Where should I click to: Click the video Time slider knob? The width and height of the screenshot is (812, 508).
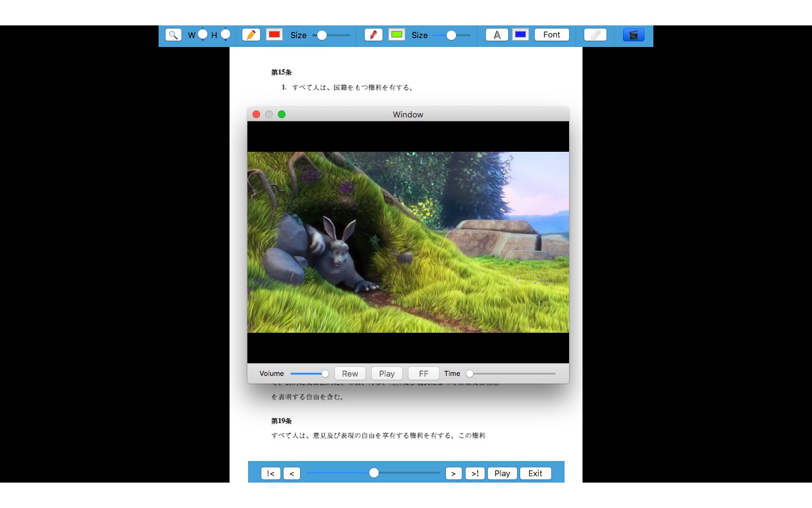point(469,373)
